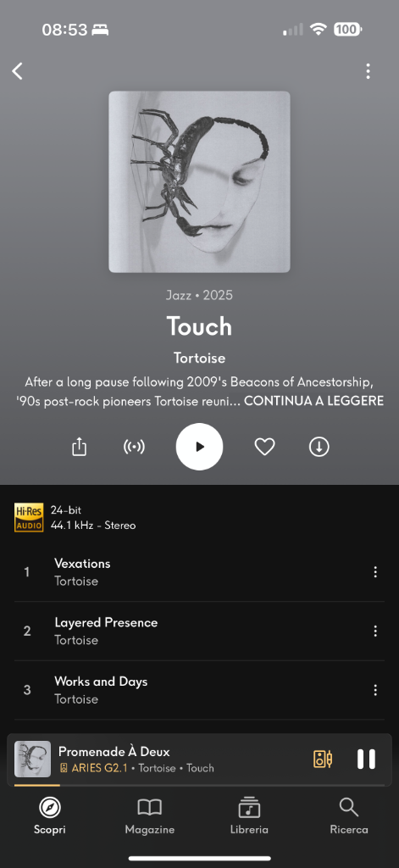399x868 pixels.
Task: Tap CONTINUA A LEGGERE link
Action: point(313,401)
